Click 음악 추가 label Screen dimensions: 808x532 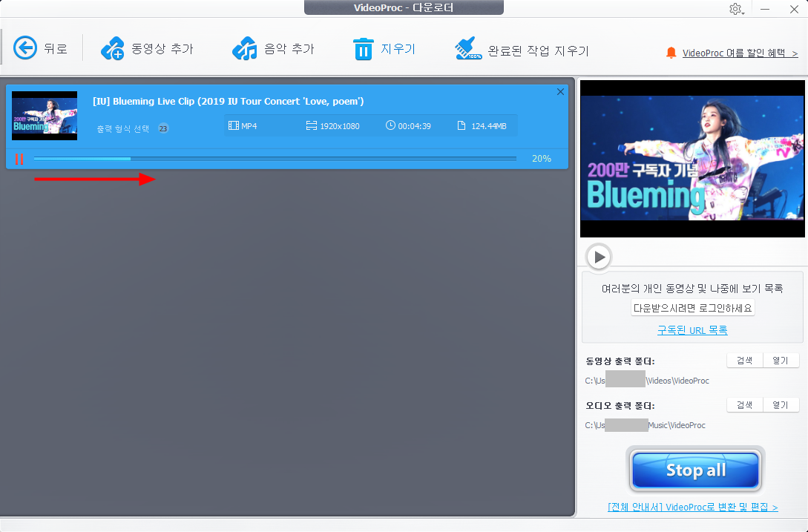(289, 48)
